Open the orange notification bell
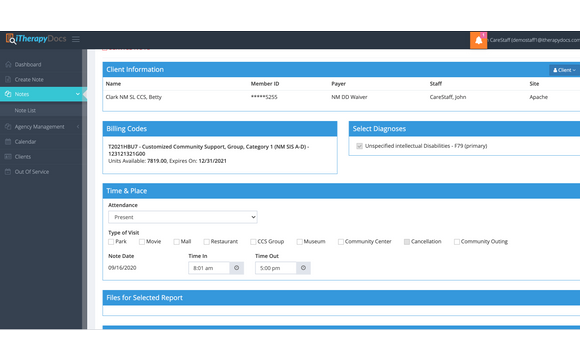Screen dimensions: 580x361 pos(478,40)
